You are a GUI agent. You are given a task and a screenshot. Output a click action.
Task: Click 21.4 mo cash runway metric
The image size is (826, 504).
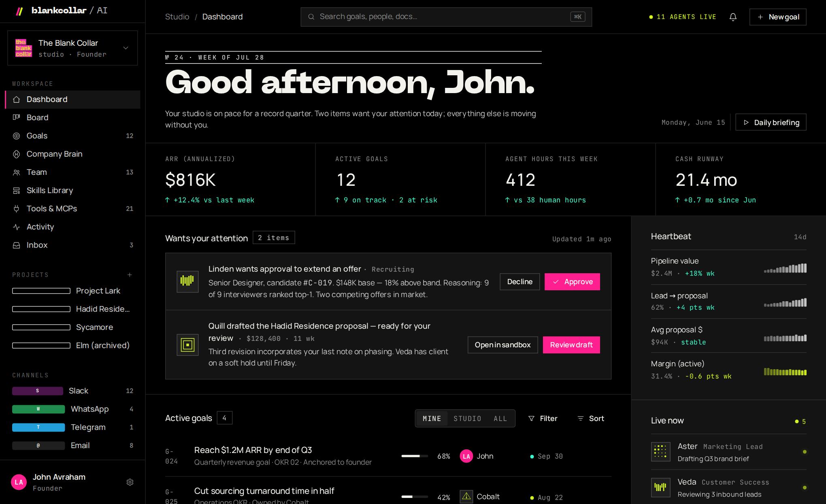706,180
